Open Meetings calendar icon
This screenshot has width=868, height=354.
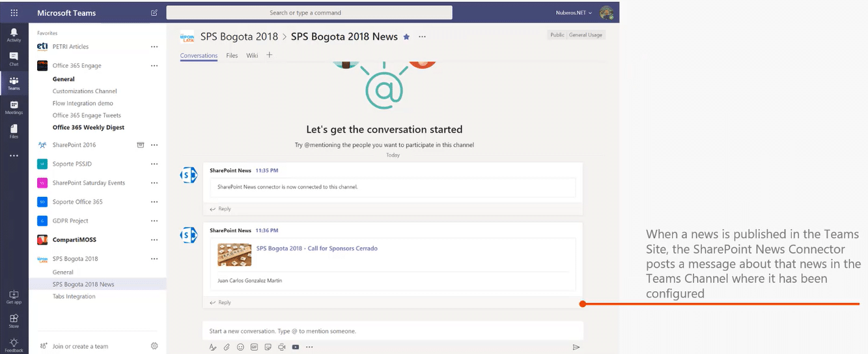[x=14, y=107]
